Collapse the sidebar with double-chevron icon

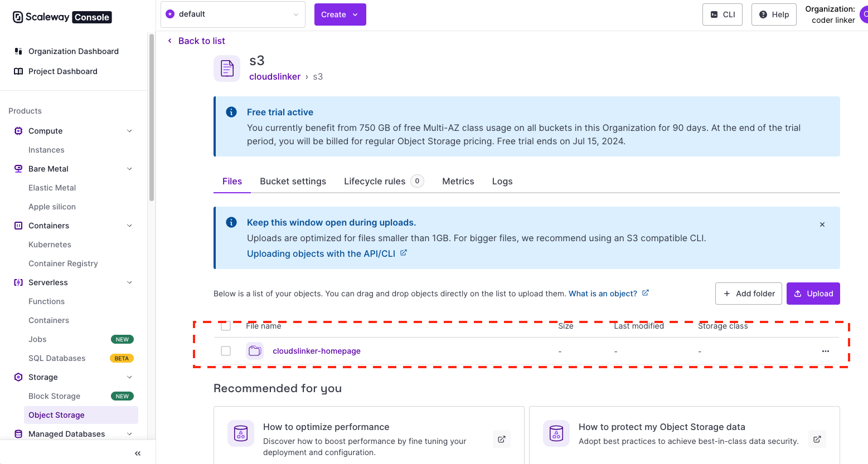pyautogui.click(x=138, y=453)
